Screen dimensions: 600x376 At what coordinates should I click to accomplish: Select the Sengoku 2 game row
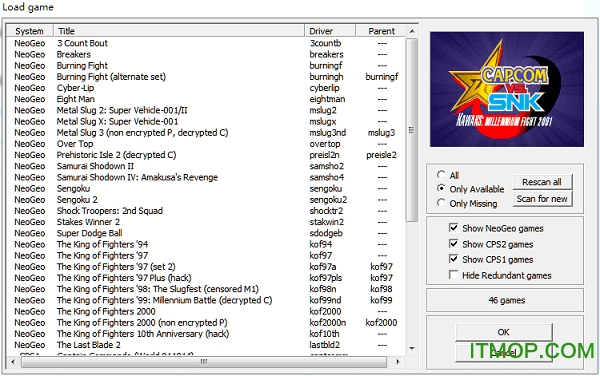[206, 200]
